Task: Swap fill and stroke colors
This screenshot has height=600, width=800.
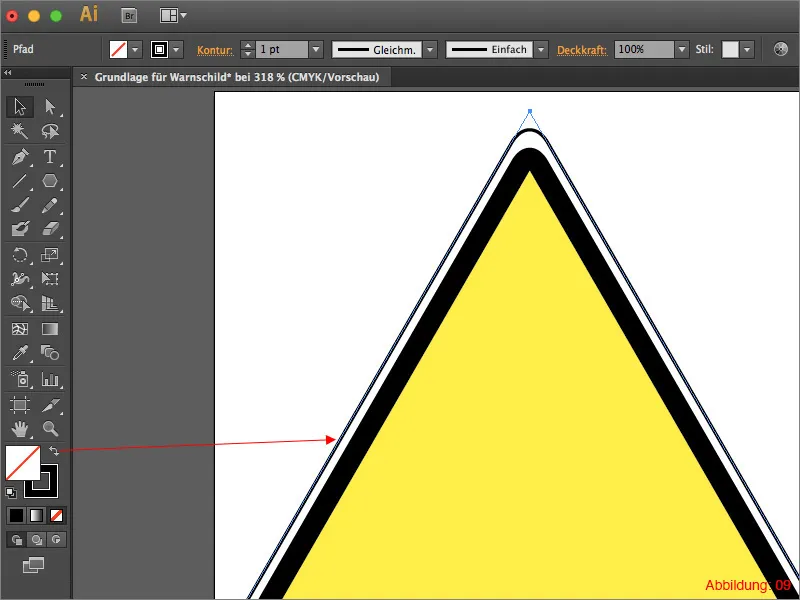Action: (x=54, y=451)
